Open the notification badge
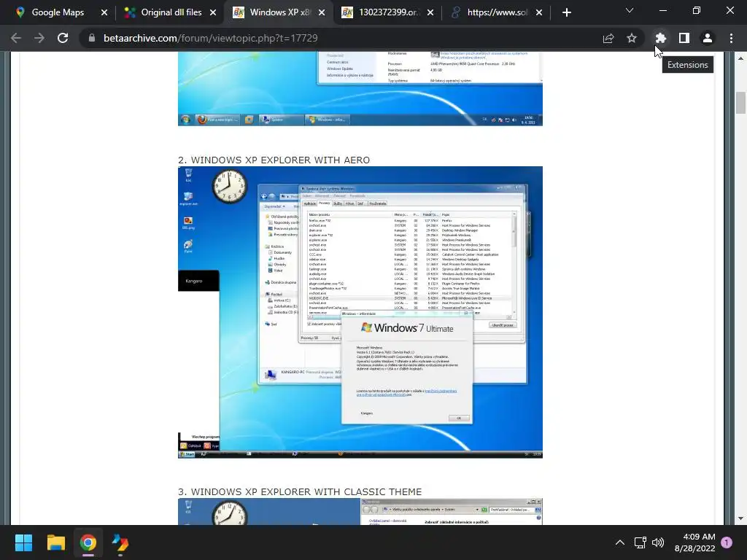The height and width of the screenshot is (560, 747). click(x=727, y=542)
